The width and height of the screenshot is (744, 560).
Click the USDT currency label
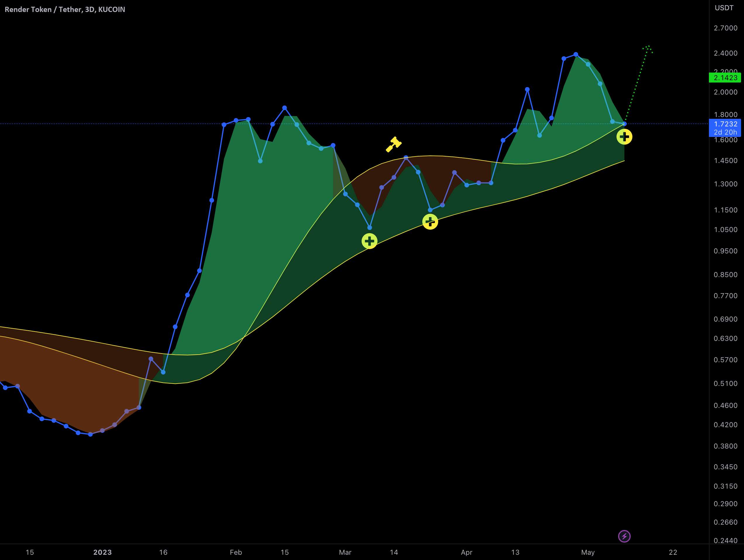tap(724, 8)
